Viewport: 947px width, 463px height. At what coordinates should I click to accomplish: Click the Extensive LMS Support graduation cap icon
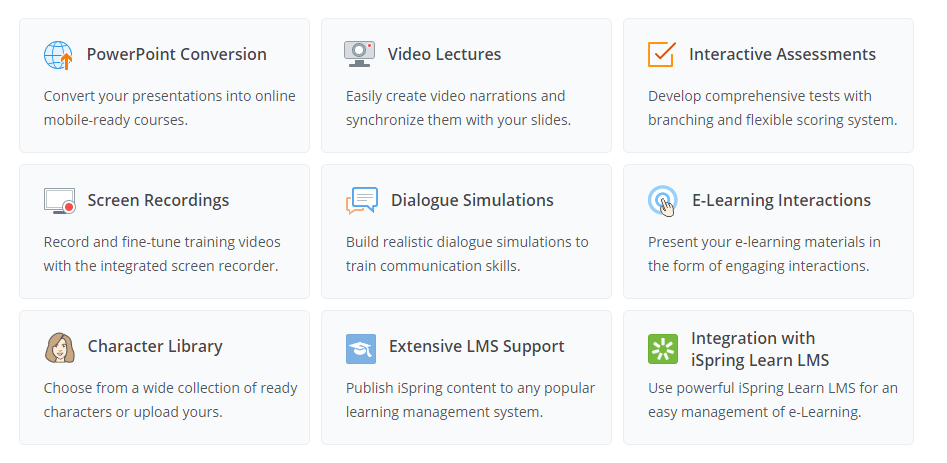coord(360,348)
